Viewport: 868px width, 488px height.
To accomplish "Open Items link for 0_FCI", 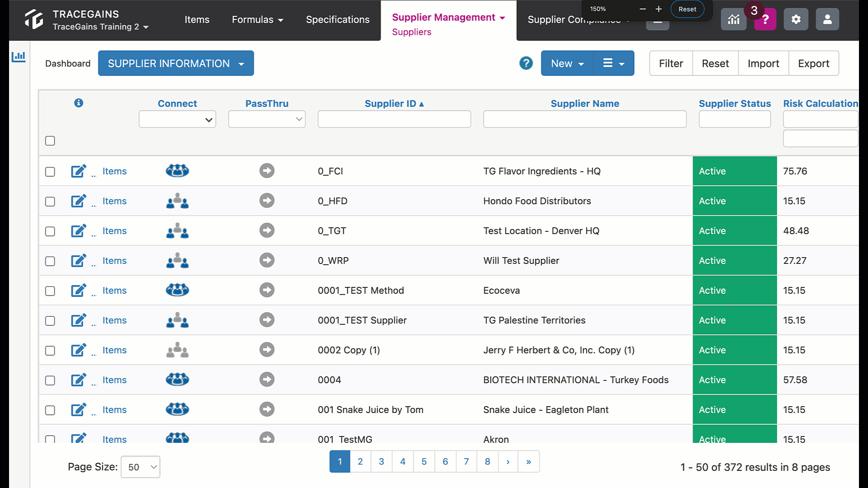I will [114, 171].
